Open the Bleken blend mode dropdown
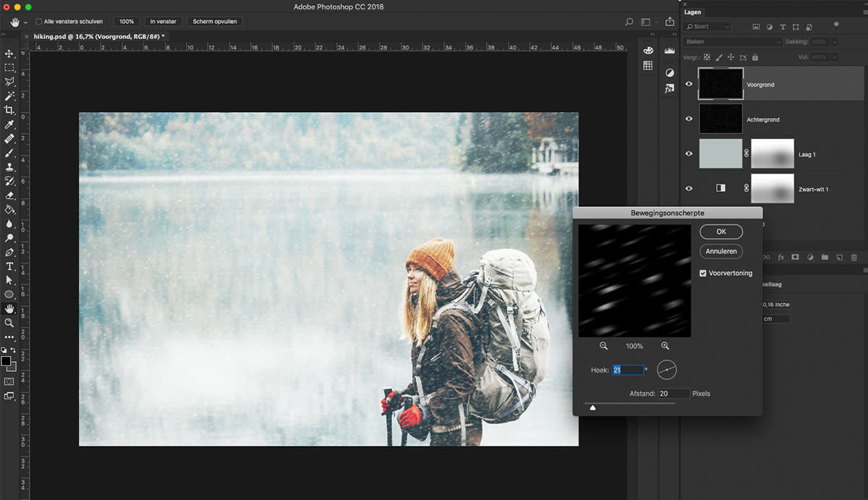 tap(733, 42)
